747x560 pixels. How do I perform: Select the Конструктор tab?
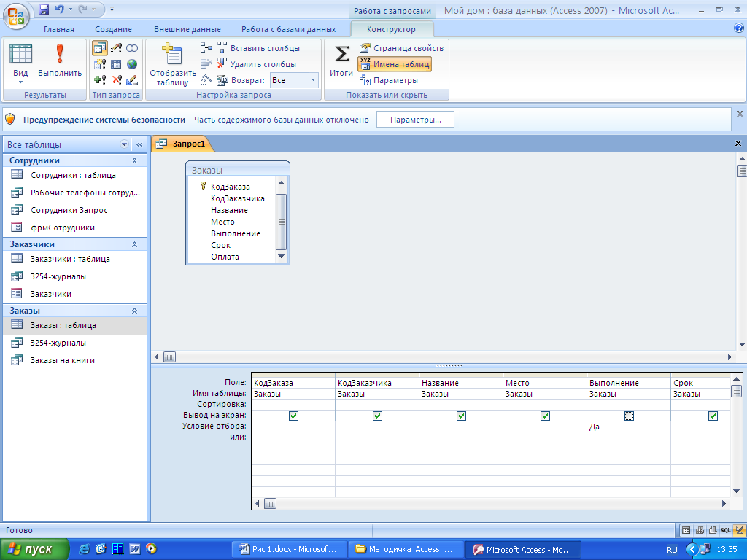click(391, 29)
